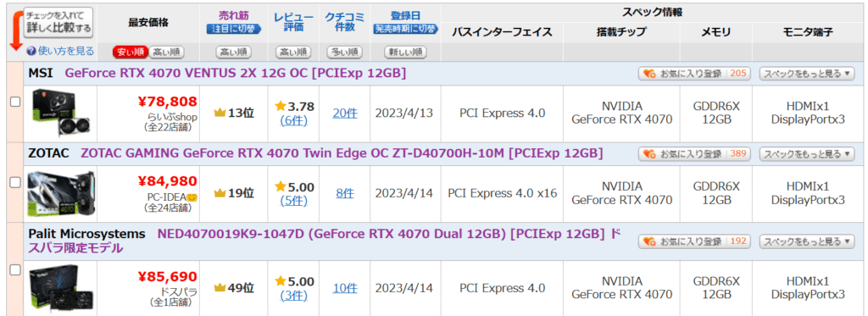The image size is (868, 316).
Task: Check the MSI VENTUS 2X compare checkbox
Action: coord(15,102)
